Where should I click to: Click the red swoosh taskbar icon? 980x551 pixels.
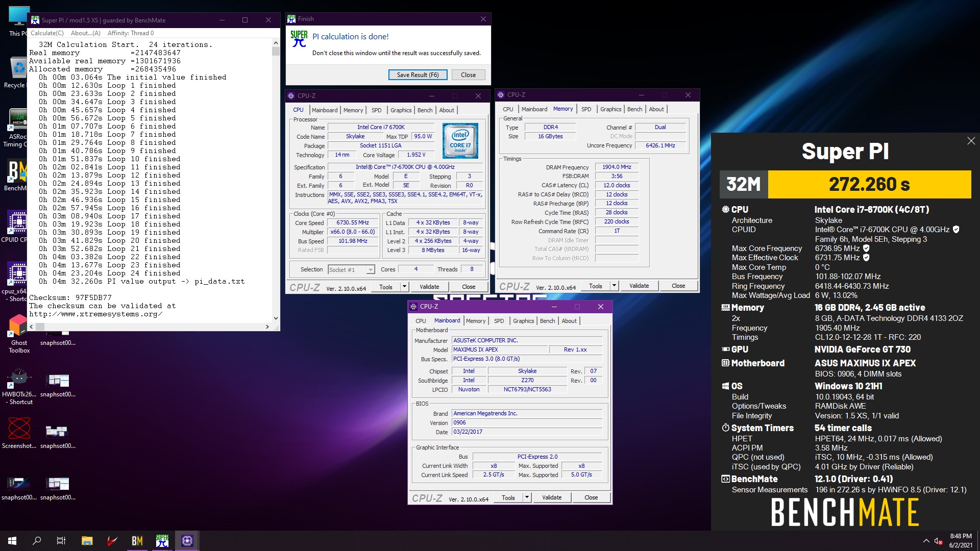click(112, 541)
